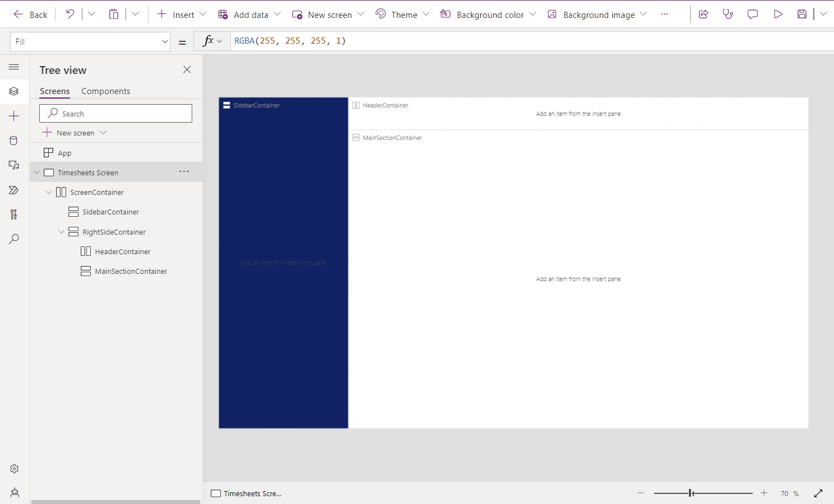Open the Media pane icon
The image size is (834, 504).
[14, 165]
